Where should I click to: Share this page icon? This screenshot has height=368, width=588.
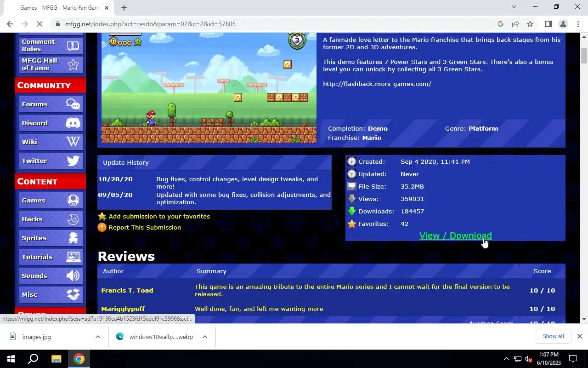(x=515, y=24)
